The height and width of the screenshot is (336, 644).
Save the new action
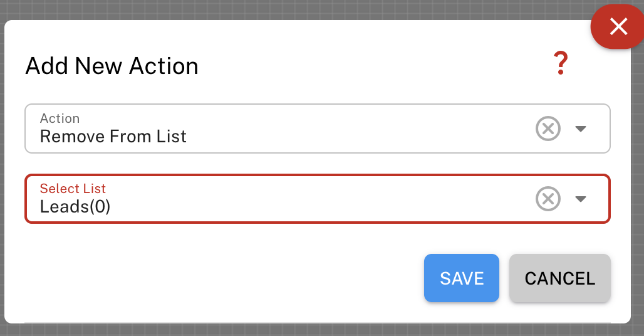tap(462, 278)
